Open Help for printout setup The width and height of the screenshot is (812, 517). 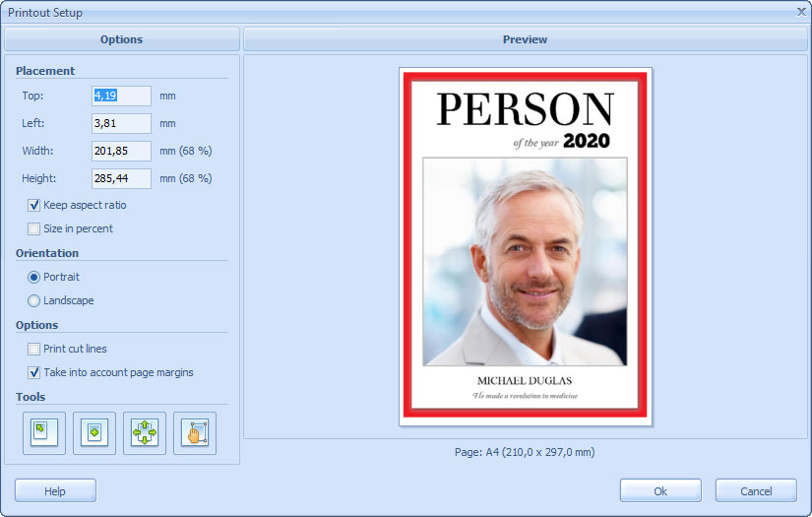[x=55, y=490]
